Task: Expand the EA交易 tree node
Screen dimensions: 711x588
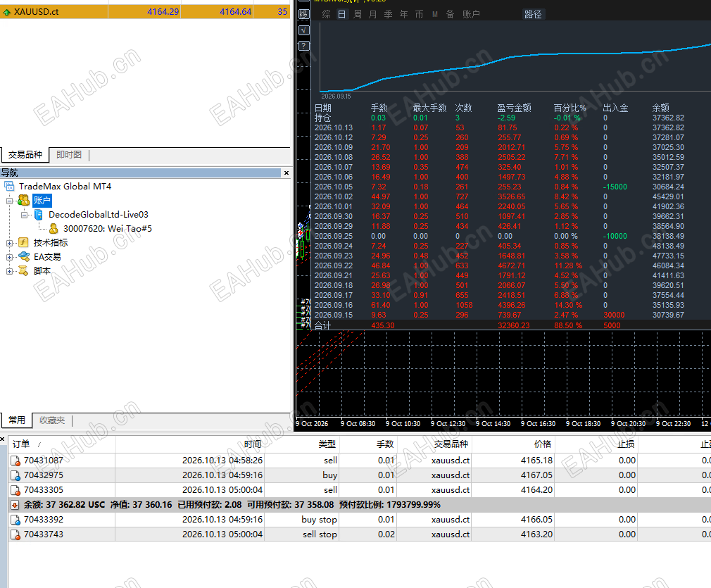Action: (x=10, y=257)
